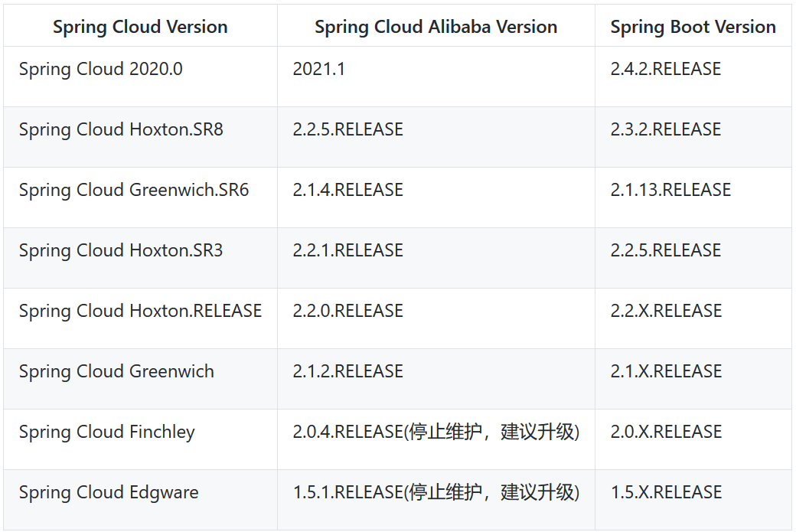Select the 2.3.2.RELEASE Boot version cell
The image size is (796, 532).
pyautogui.click(x=693, y=137)
